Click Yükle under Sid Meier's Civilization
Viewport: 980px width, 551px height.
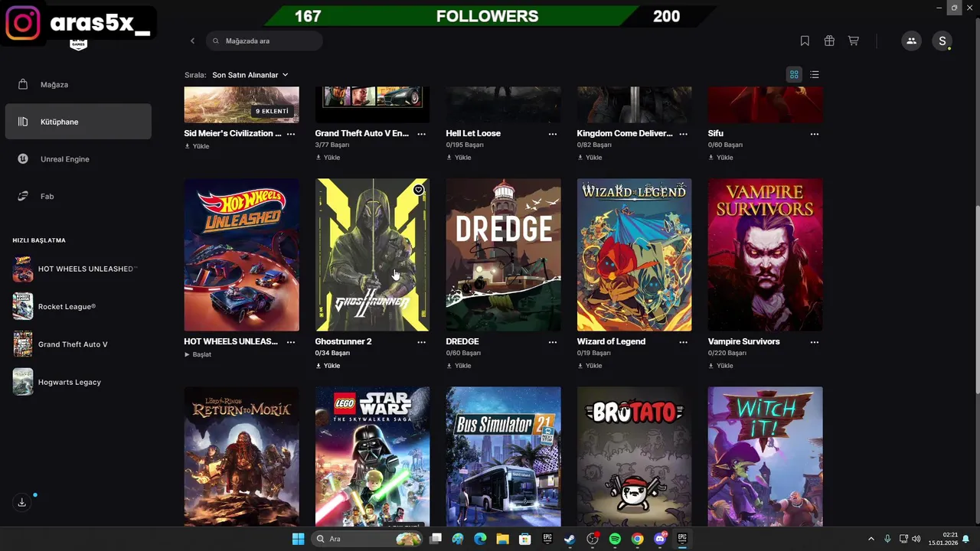click(x=197, y=146)
